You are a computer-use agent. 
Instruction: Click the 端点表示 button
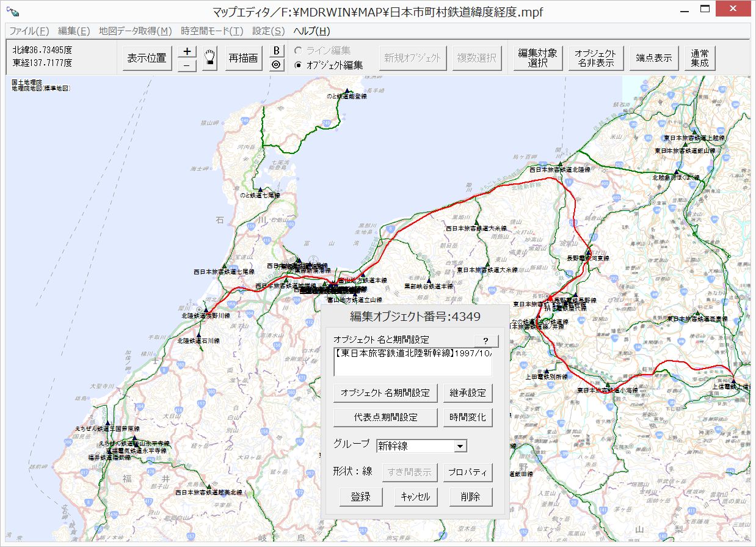coord(653,58)
